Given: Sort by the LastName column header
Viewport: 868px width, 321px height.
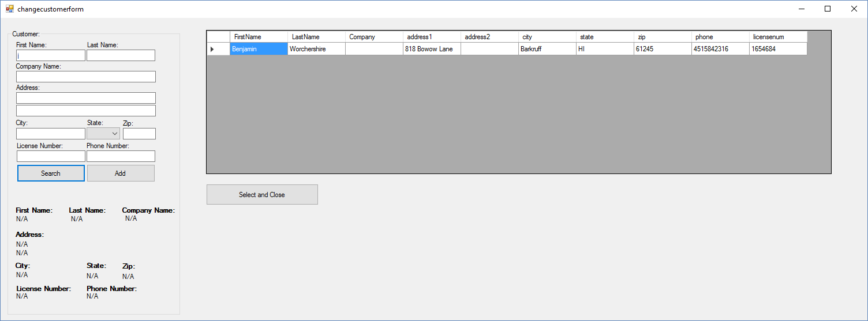Looking at the screenshot, I should click(x=316, y=37).
